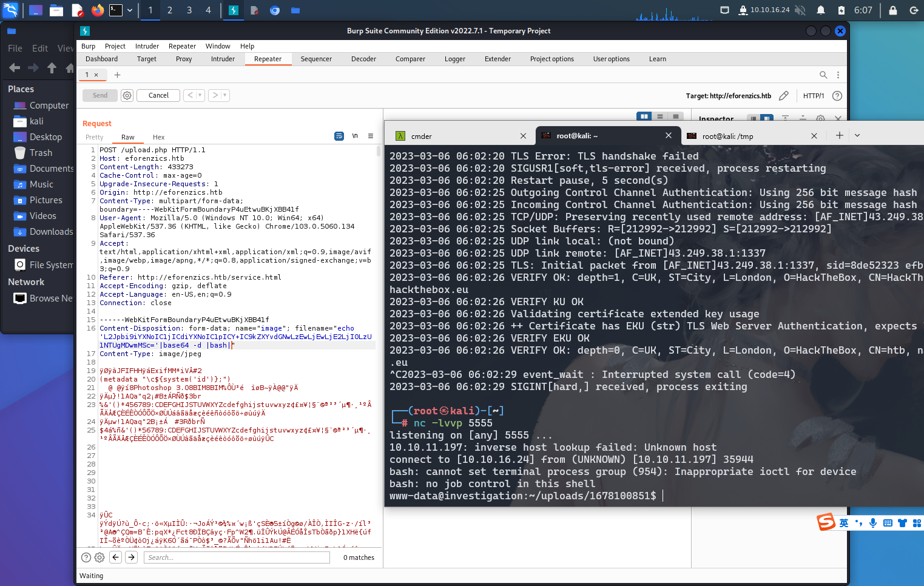Focus the request Search input field

coord(237,557)
